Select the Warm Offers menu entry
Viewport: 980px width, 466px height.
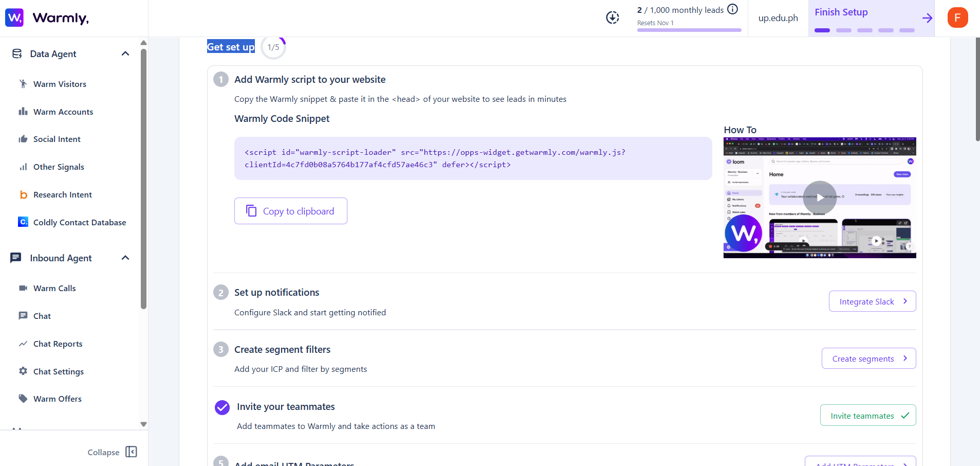click(x=57, y=398)
